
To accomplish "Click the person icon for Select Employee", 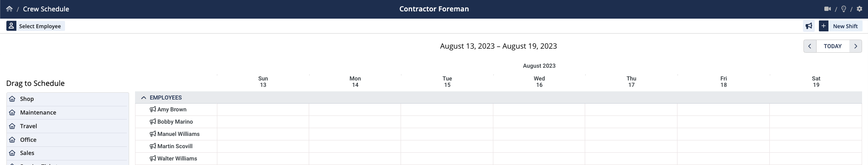I will point(11,26).
